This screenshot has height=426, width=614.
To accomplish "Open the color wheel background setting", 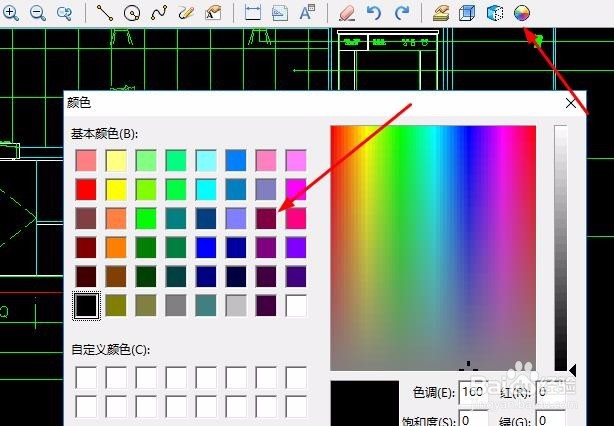I will click(522, 13).
